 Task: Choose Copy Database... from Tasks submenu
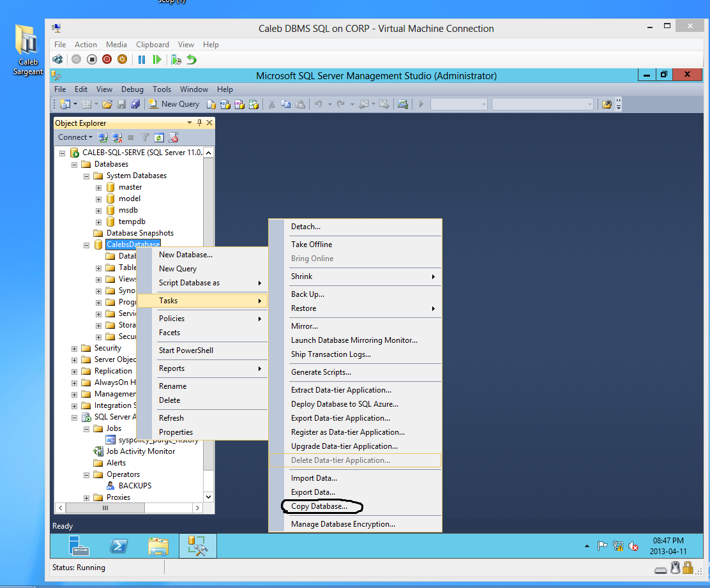356,506
